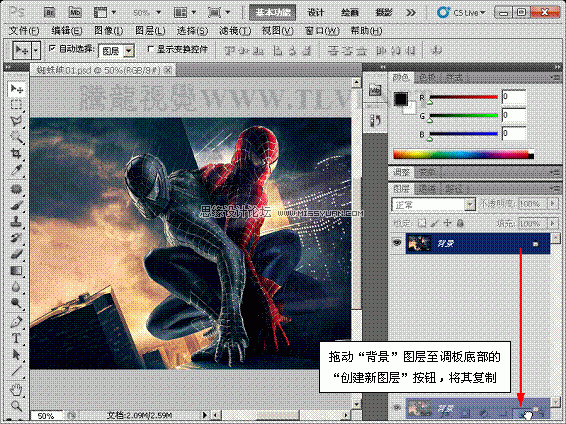The height and width of the screenshot is (424, 566).
Task: Open Mini Bridge panel icon in dock
Action: coord(375,91)
